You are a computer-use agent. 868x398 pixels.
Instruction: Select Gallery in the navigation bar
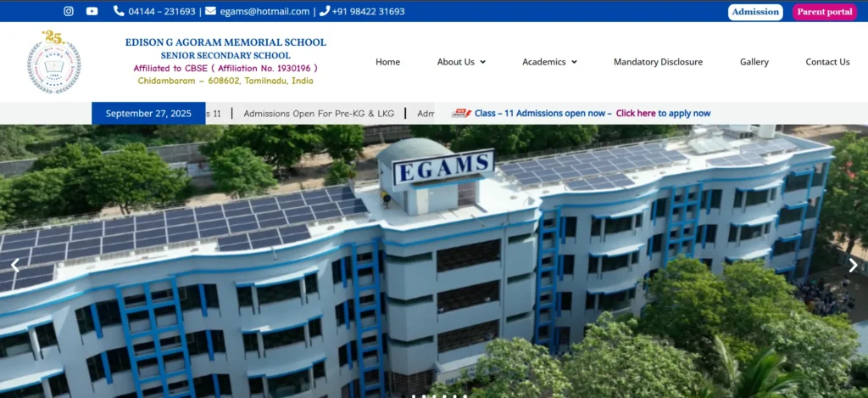tap(754, 62)
